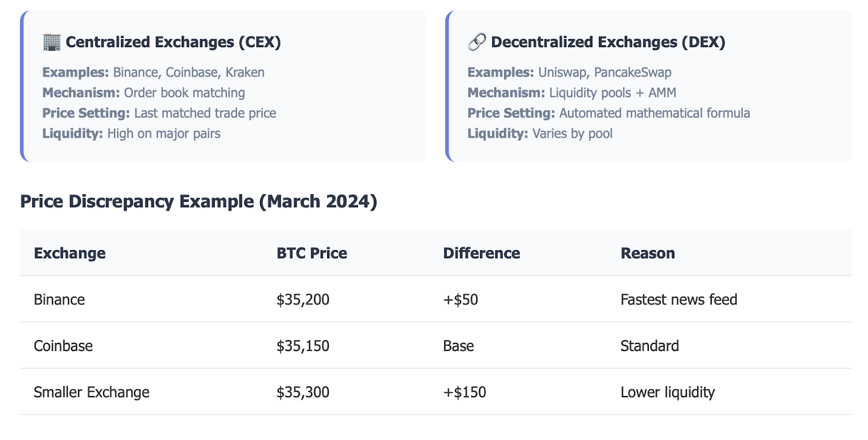The height and width of the screenshot is (440, 868).
Task: Click the Exchange column header
Action: 69,253
